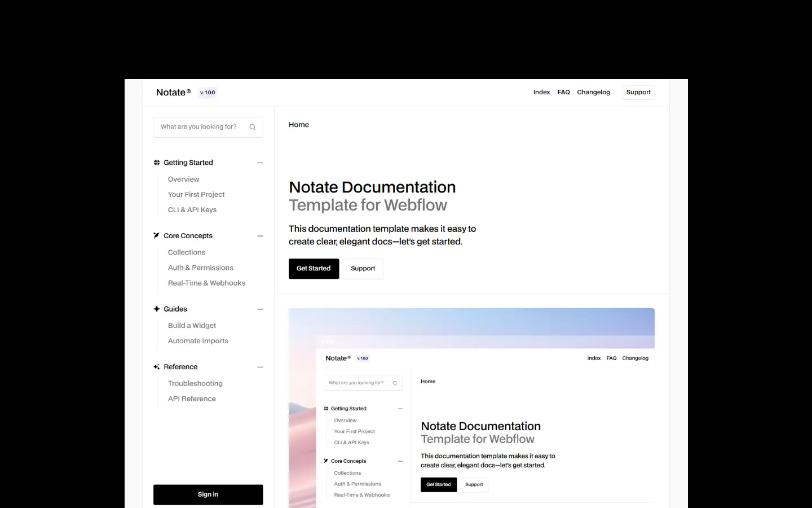The width and height of the screenshot is (812, 508).
Task: Collapse the Reference section
Action: 260,367
